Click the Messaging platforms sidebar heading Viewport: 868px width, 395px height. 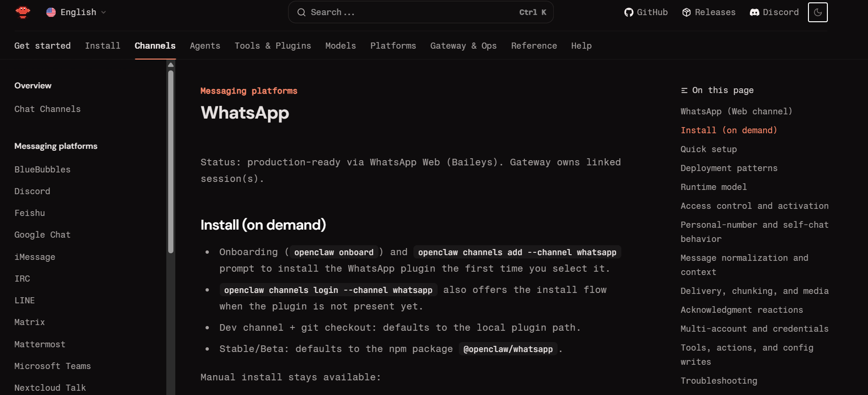coord(56,146)
